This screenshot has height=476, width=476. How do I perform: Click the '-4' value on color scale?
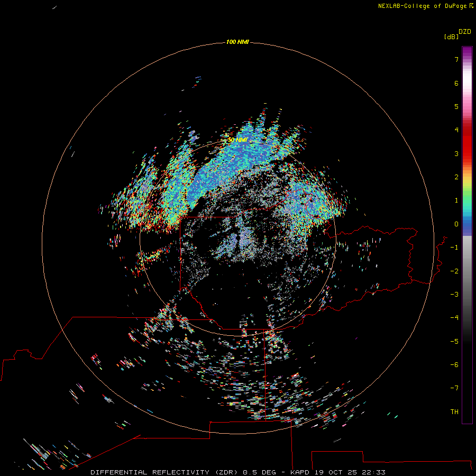click(454, 318)
